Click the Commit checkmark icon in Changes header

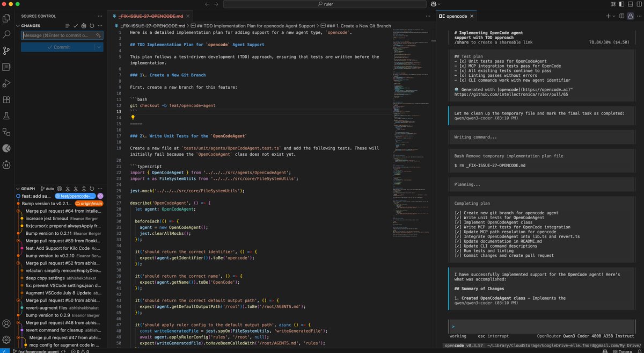point(76,26)
